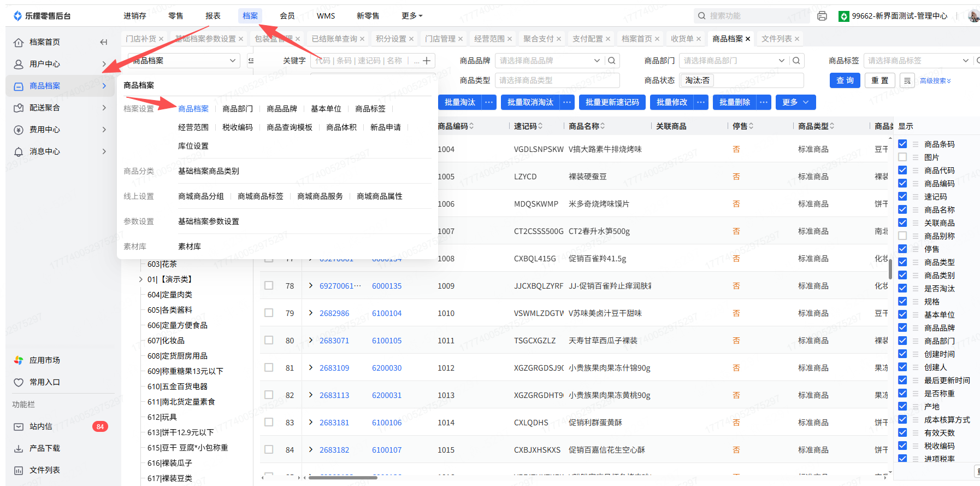Click the printer icon in the top bar
The width and height of the screenshot is (980, 486).
(822, 16)
